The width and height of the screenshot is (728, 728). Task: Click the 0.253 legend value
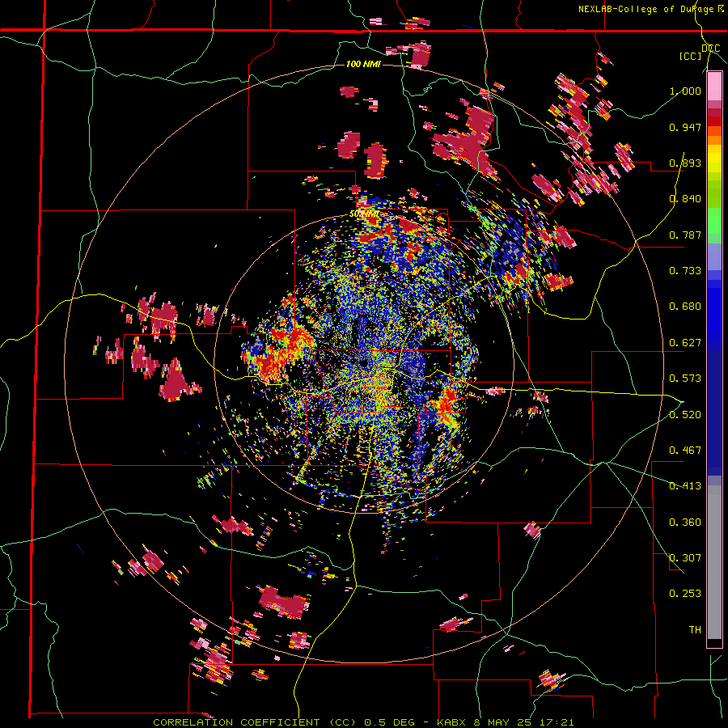click(685, 594)
